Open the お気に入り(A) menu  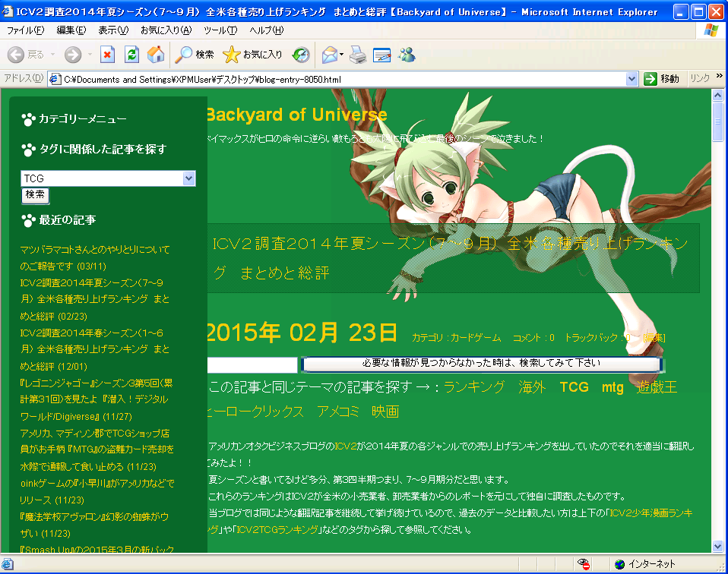(x=166, y=30)
